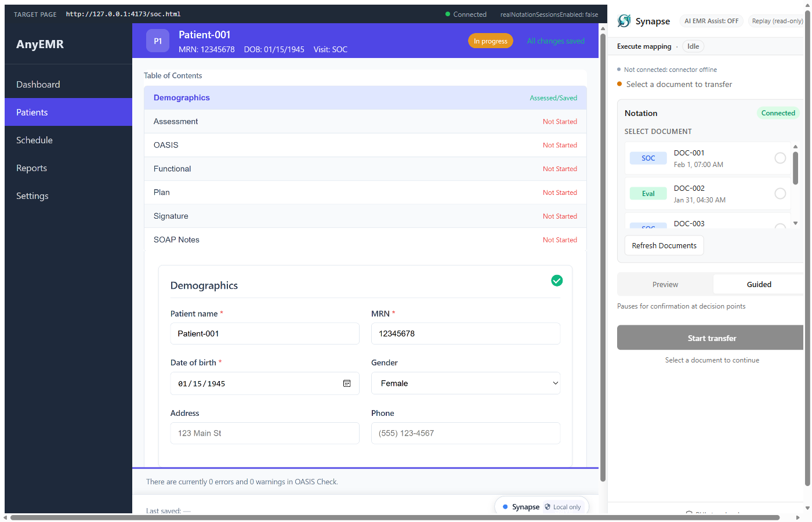Click the Eval badge next to DOC-002
This screenshot has height=522, width=812.
(648, 193)
